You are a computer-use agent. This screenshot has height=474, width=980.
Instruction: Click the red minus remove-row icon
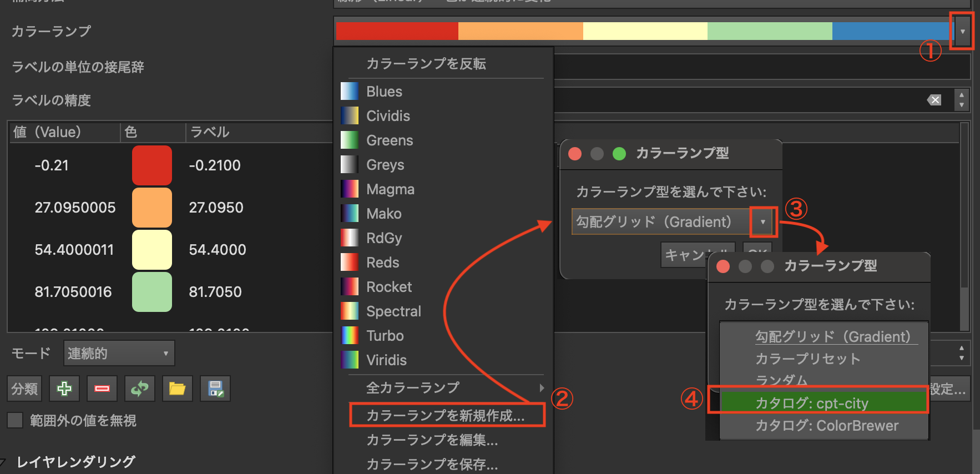pyautogui.click(x=102, y=389)
